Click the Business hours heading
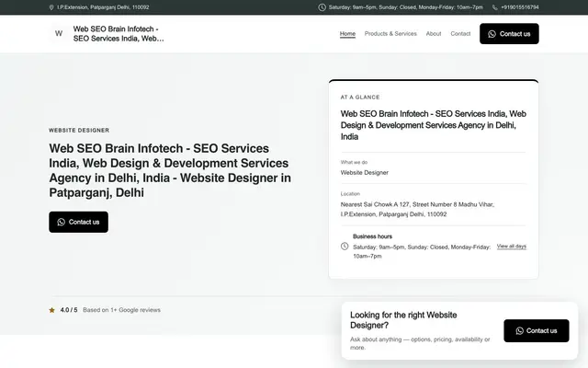The height and width of the screenshot is (368, 588). click(x=372, y=236)
